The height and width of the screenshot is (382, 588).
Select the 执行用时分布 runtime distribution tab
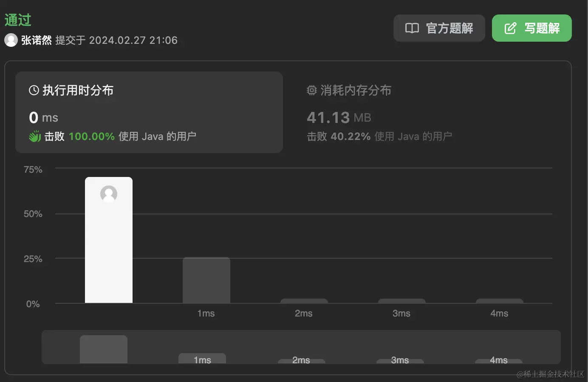point(149,112)
